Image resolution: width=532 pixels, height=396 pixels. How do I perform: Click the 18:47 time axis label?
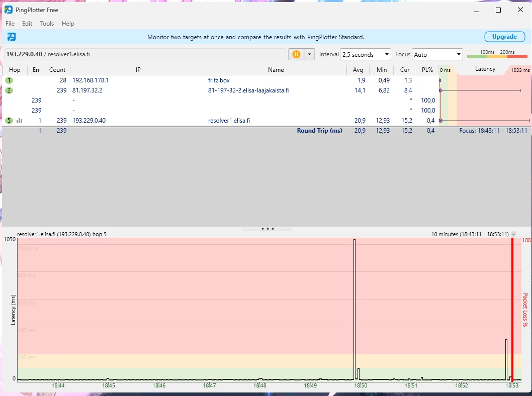tap(209, 385)
